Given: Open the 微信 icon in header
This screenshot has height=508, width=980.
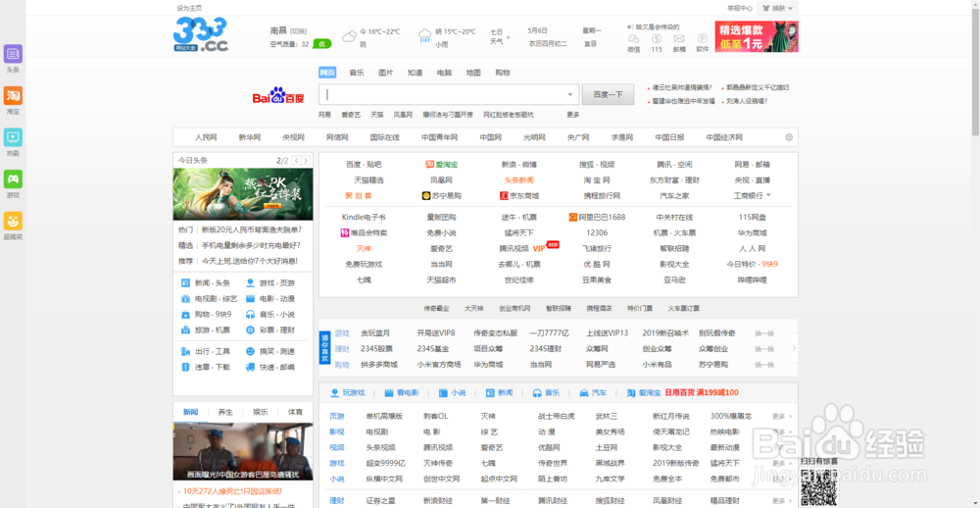Looking at the screenshot, I should click(x=634, y=39).
